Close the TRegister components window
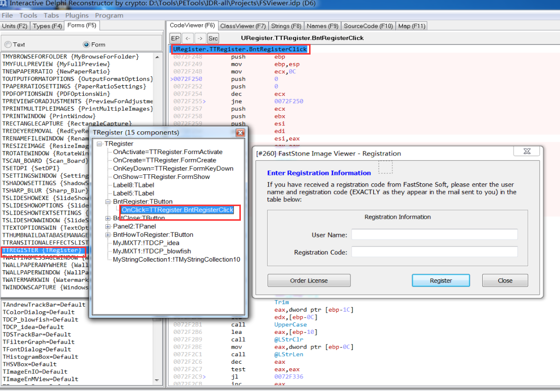560x392 pixels. pos(240,133)
